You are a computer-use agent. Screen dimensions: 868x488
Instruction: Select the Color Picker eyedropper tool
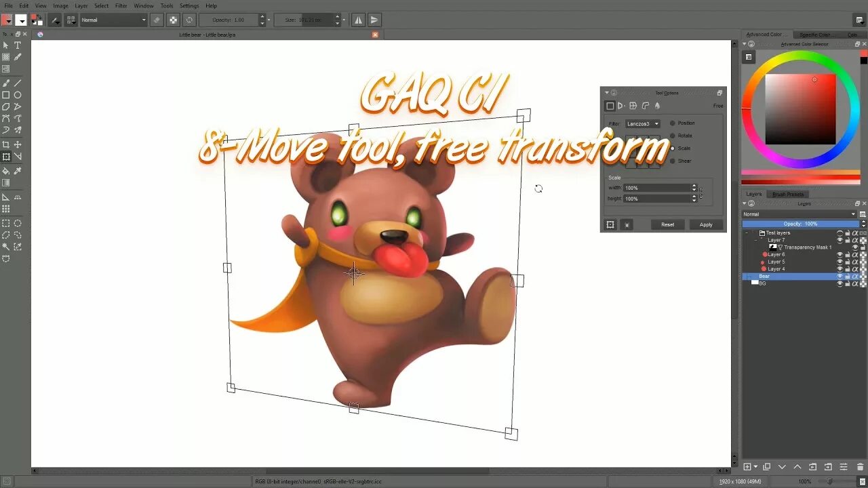coord(18,171)
